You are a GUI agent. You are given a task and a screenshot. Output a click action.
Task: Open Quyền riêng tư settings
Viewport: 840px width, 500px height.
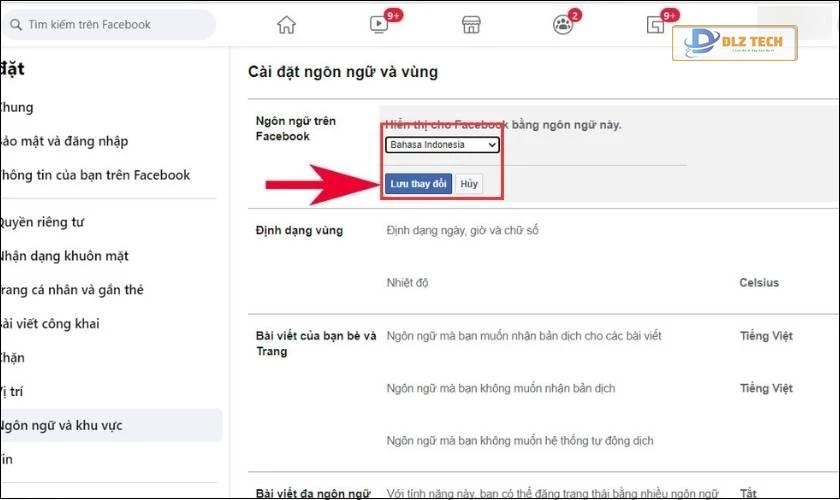point(42,222)
